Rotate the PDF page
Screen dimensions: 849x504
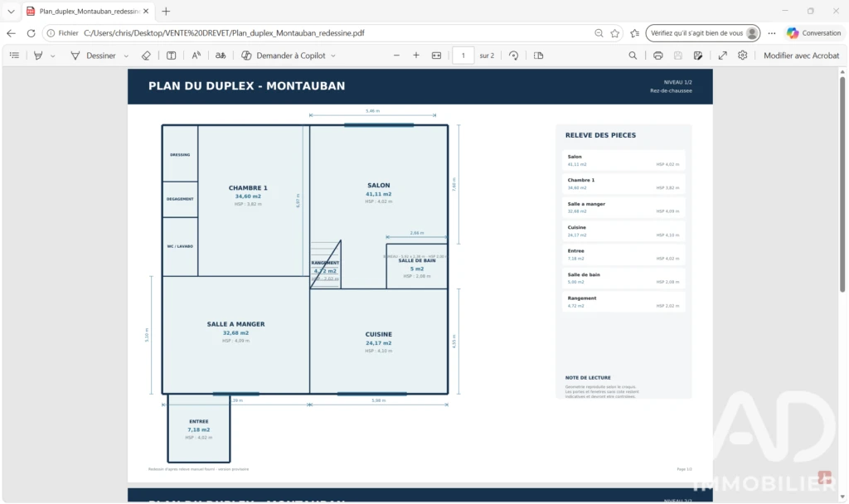[x=513, y=56]
